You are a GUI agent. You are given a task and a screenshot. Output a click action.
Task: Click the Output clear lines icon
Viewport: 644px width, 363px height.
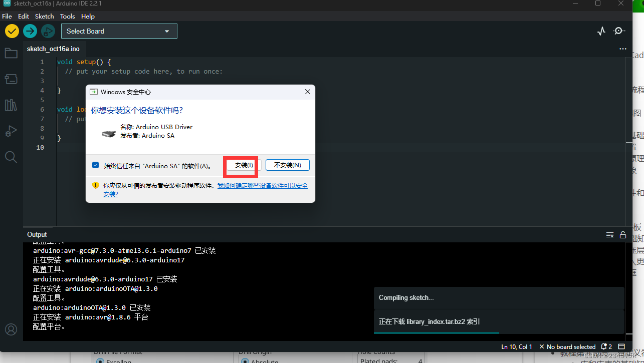coord(610,235)
